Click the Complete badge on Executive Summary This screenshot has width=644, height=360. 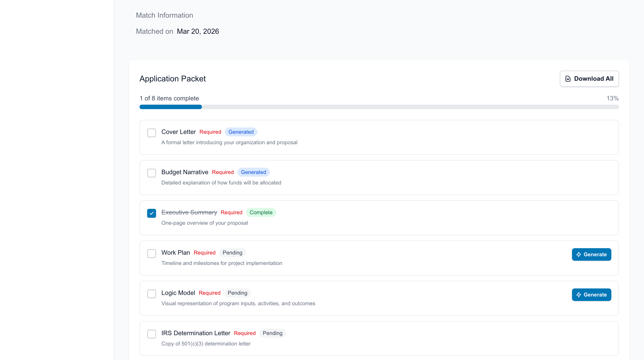click(x=261, y=212)
